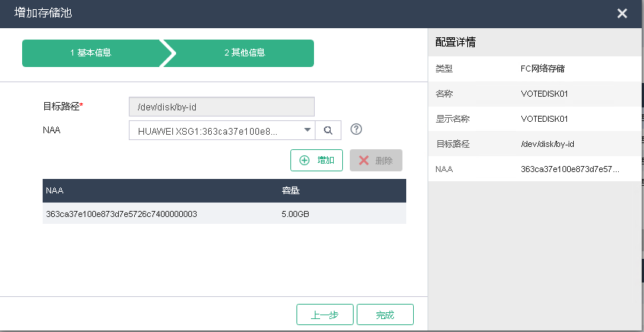Click truncated NAA value in 配置详情
Screen dimensions: 644x332
(x=569, y=169)
